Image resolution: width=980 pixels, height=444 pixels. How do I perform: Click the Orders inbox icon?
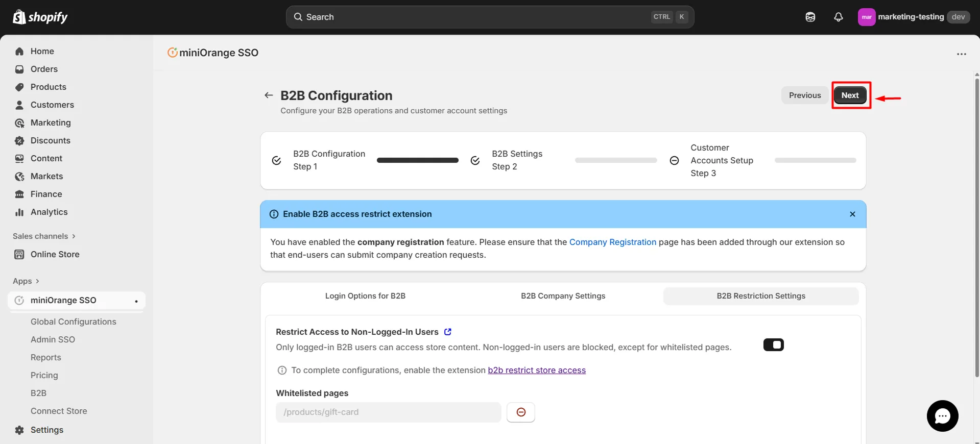click(x=19, y=69)
